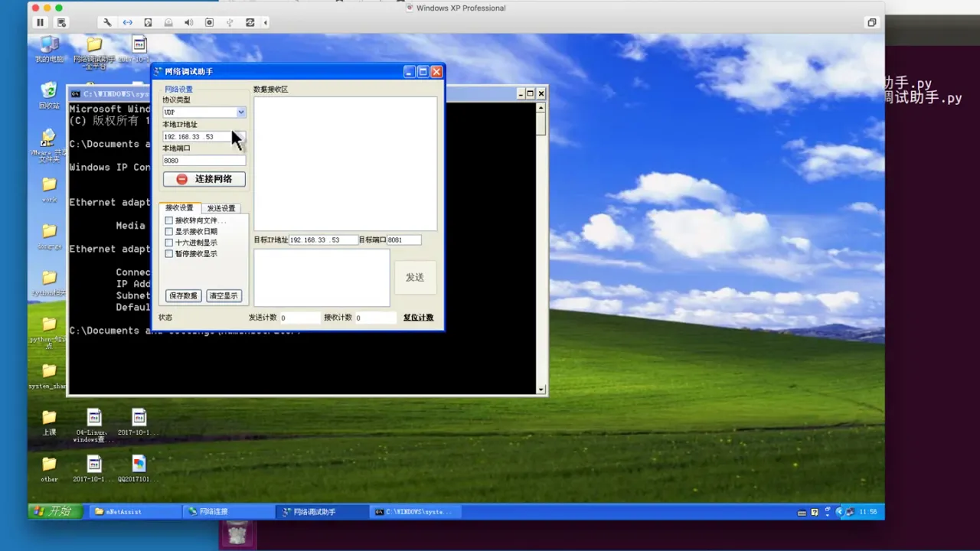Click the sync/sharing icon in VM toolbar
The height and width of the screenshot is (551, 980).
point(250,23)
